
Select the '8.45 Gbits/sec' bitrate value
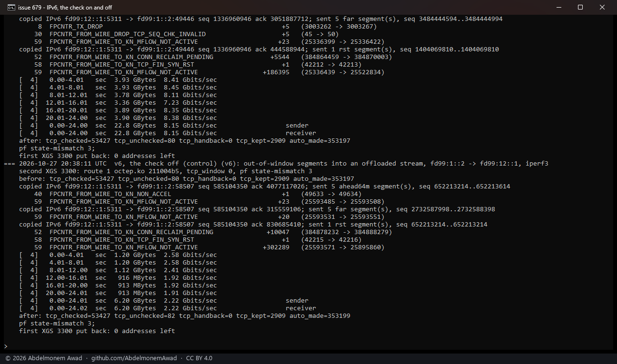pyautogui.click(x=190, y=88)
